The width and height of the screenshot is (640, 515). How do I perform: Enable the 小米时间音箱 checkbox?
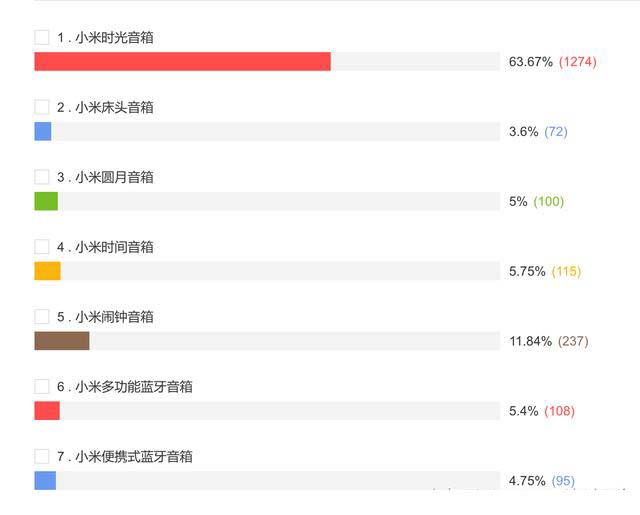[x=42, y=247]
